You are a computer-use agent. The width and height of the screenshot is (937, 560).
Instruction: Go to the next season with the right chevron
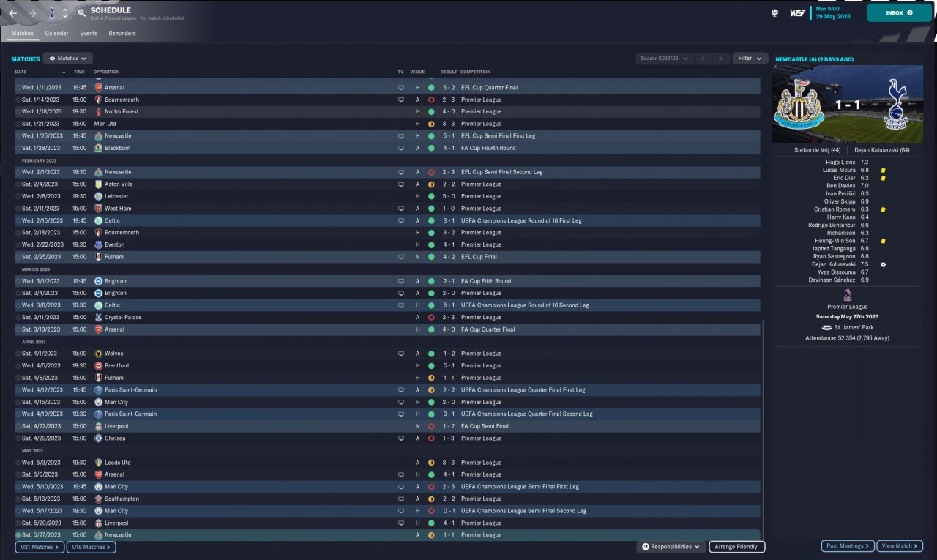pos(721,59)
